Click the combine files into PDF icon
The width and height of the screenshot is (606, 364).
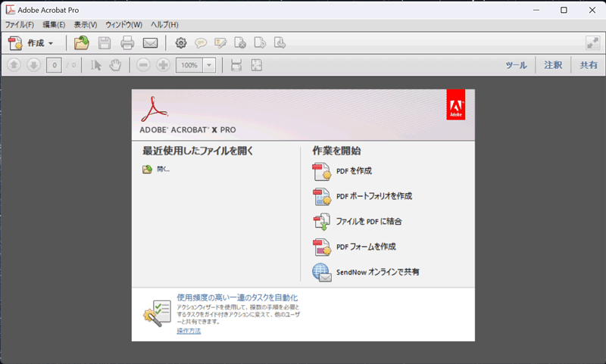click(322, 222)
